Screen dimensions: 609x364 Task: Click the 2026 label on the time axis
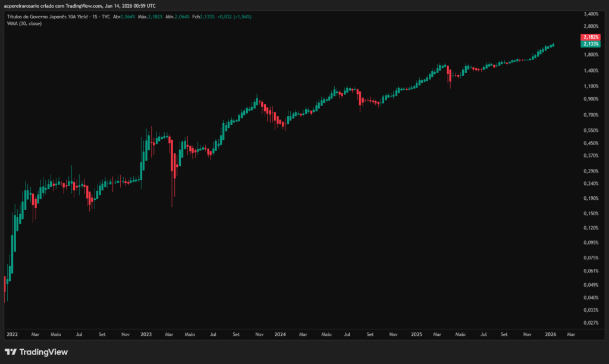click(x=550, y=334)
